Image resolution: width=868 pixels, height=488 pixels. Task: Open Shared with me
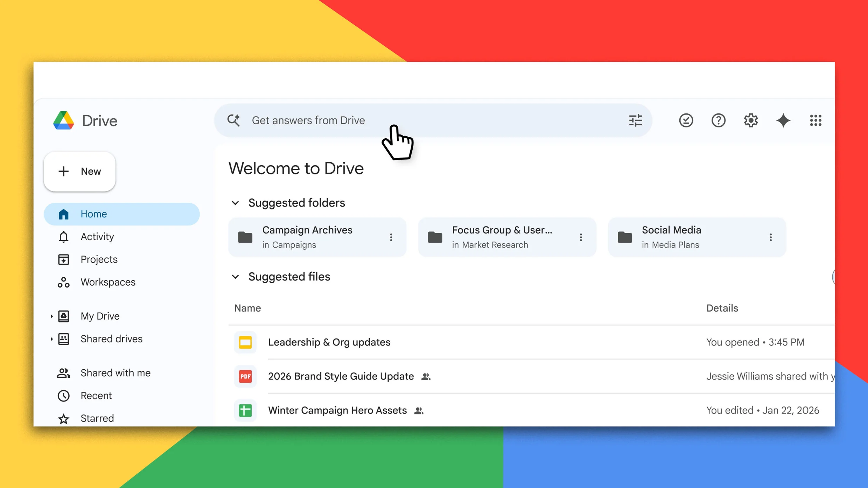[x=115, y=372]
